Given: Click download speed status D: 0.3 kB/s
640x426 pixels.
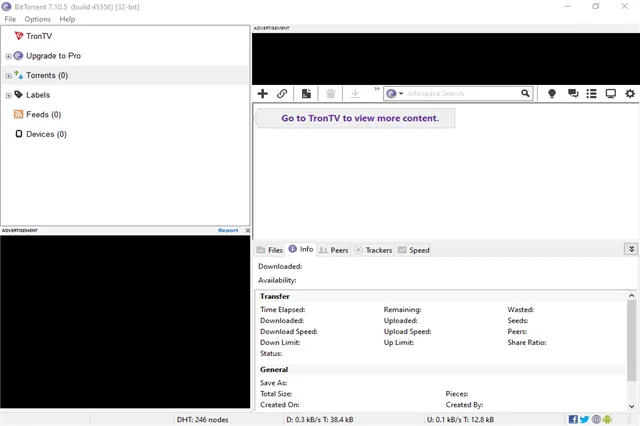Looking at the screenshot, I should (x=320, y=419).
